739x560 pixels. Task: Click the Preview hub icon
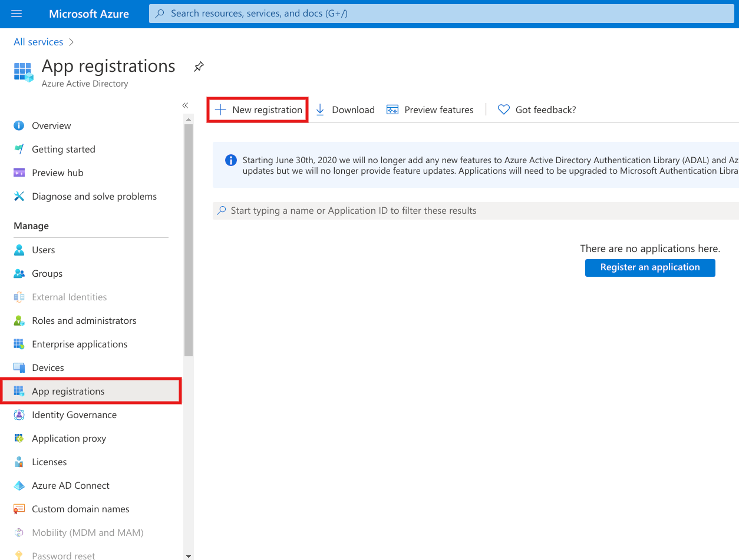point(19,173)
